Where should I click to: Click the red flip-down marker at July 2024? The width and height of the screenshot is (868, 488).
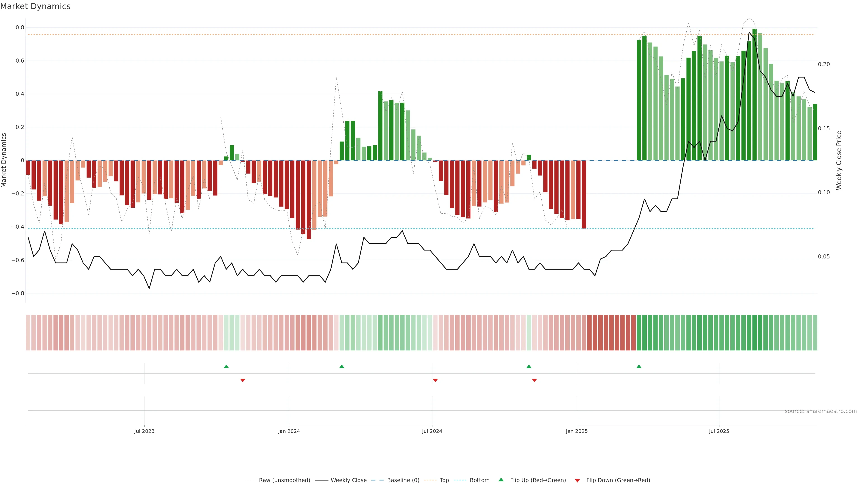435,380
